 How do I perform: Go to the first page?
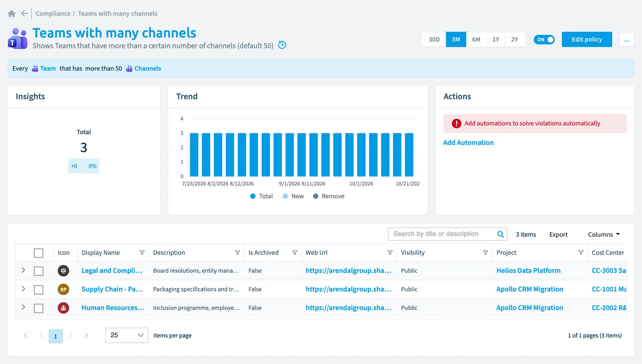(26, 336)
